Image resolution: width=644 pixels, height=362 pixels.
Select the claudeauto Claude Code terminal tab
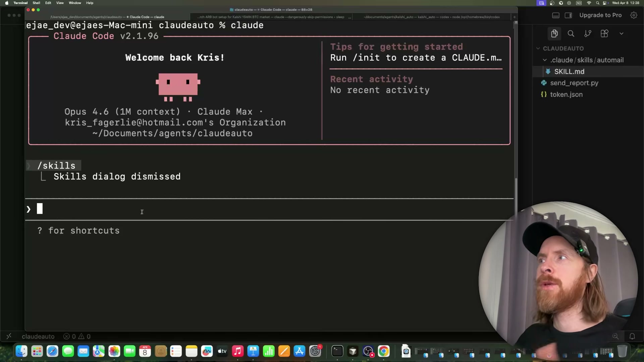coord(107,17)
